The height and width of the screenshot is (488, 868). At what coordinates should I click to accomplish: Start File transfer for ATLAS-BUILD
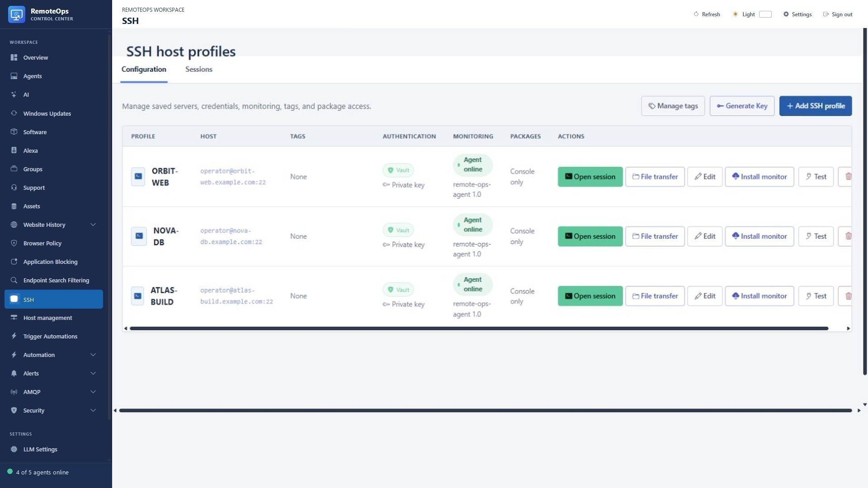(x=655, y=296)
